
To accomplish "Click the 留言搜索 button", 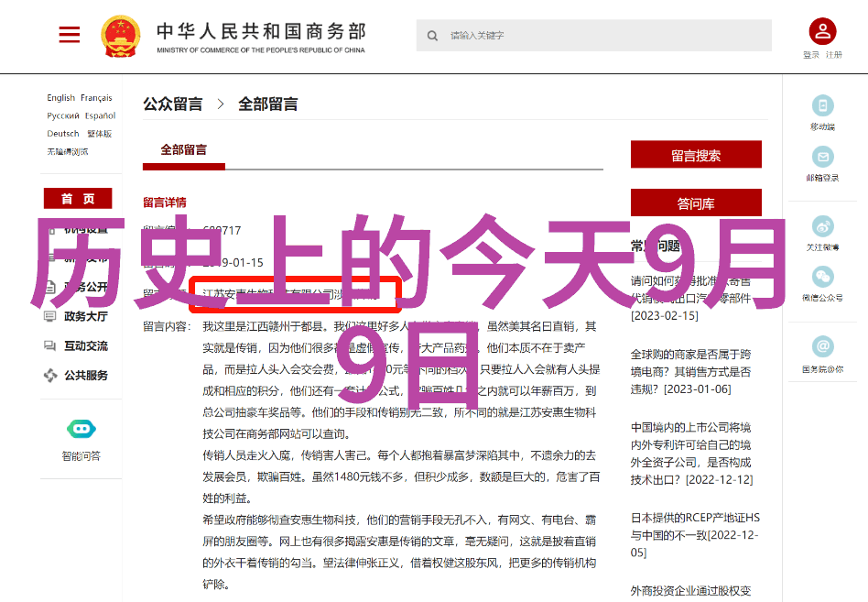I will tap(696, 155).
